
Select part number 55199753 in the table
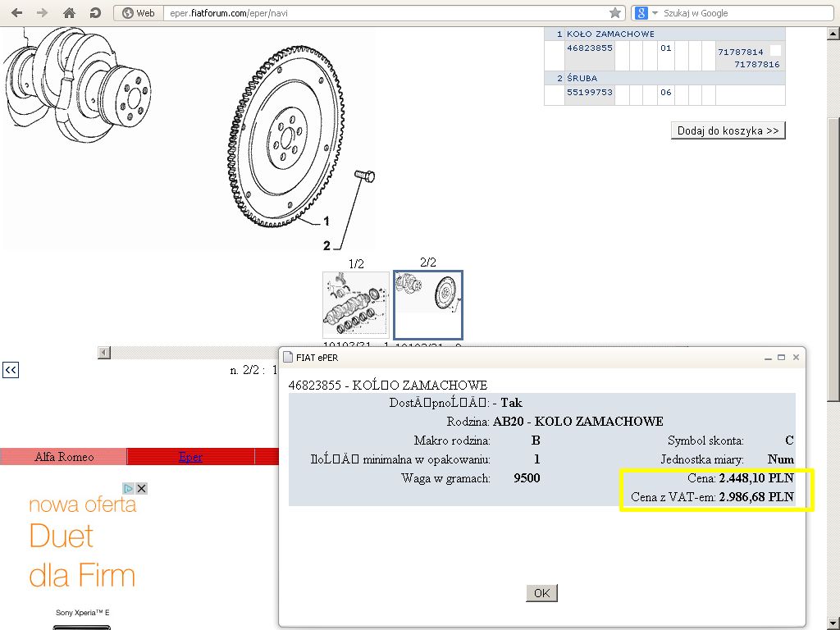tap(589, 92)
